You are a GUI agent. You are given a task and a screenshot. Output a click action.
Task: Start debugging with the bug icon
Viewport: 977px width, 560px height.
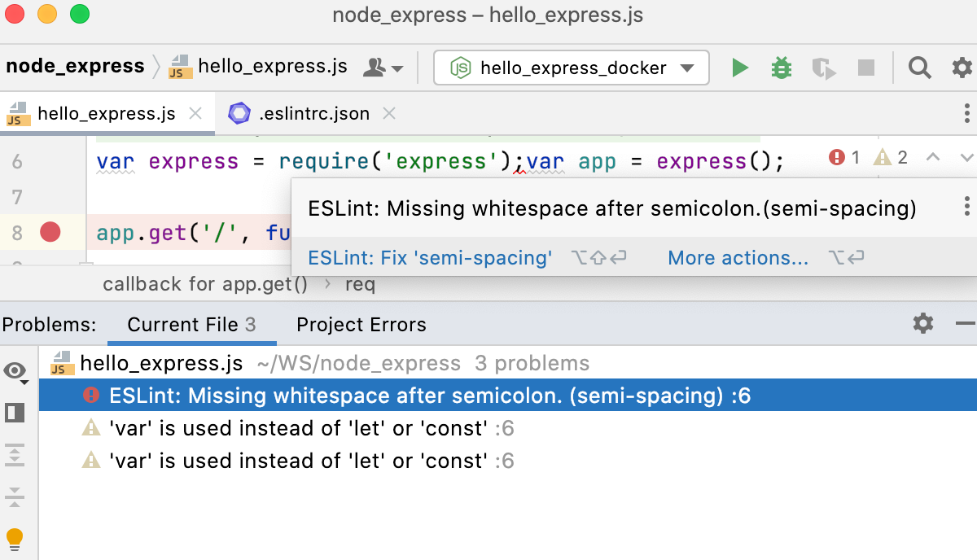(x=781, y=68)
